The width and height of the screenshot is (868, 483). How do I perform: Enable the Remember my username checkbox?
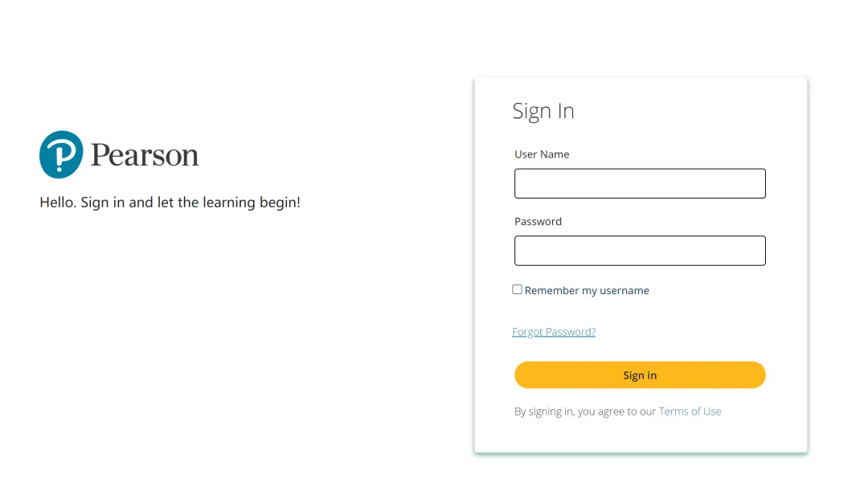[518, 289]
